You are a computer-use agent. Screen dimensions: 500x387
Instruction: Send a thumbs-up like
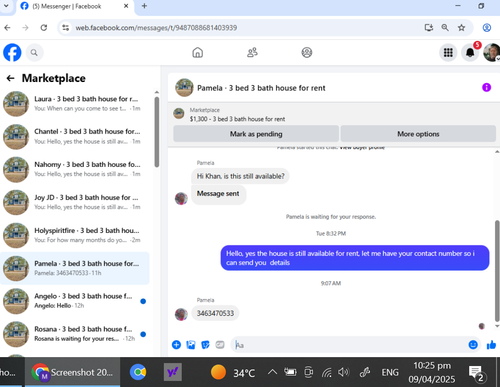tap(491, 345)
